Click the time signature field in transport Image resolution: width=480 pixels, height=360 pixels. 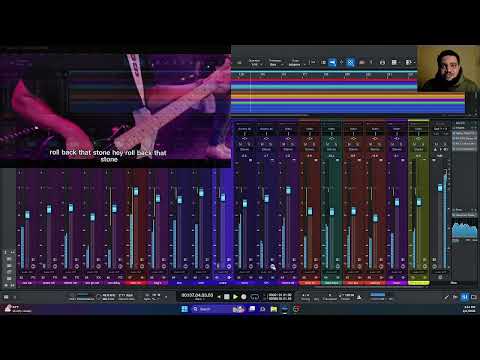pyautogui.click(x=305, y=295)
